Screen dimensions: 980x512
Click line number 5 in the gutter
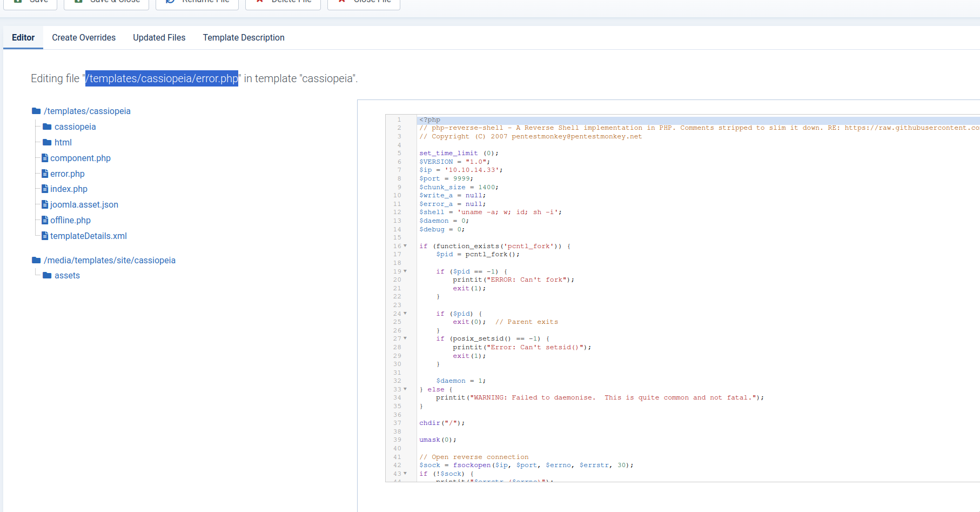[399, 153]
